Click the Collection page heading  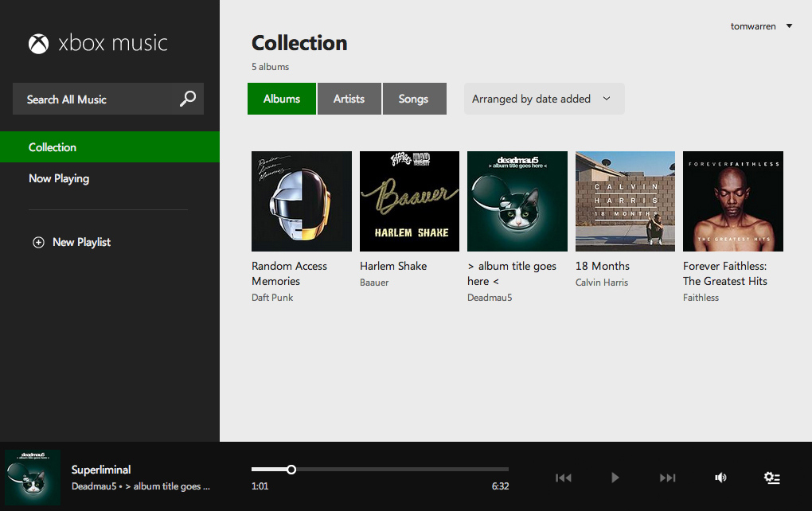point(299,43)
